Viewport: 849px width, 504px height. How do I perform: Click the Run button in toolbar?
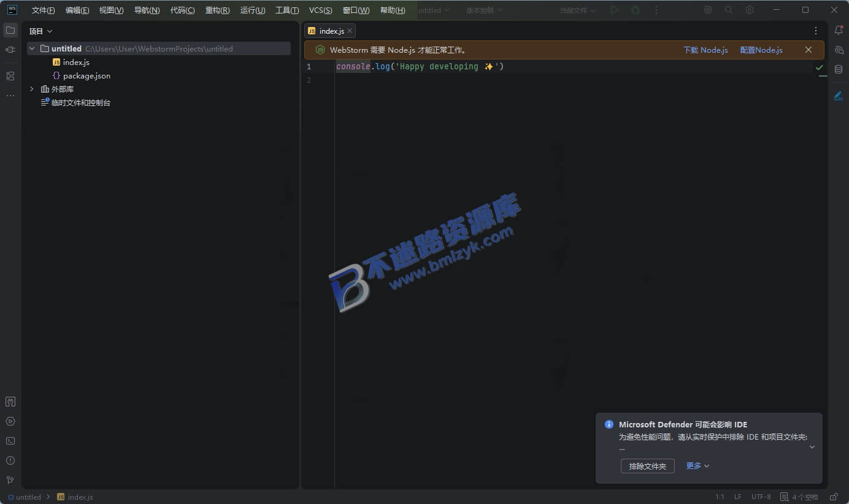(615, 10)
